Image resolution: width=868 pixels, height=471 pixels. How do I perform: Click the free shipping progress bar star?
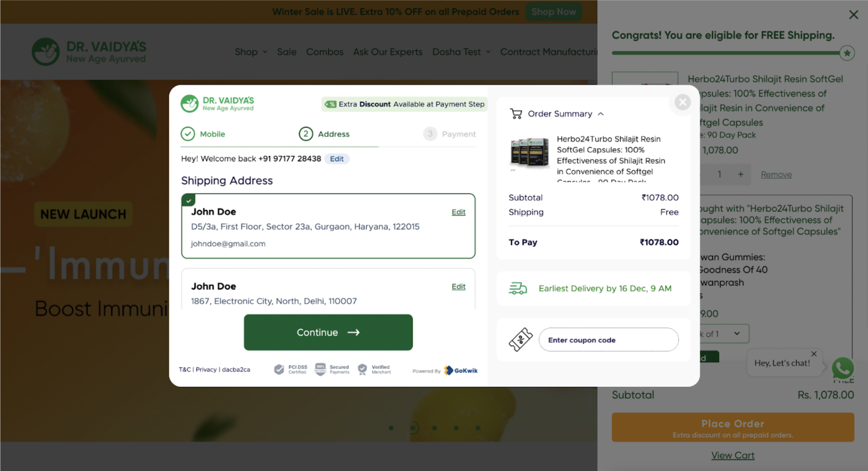[x=847, y=53]
